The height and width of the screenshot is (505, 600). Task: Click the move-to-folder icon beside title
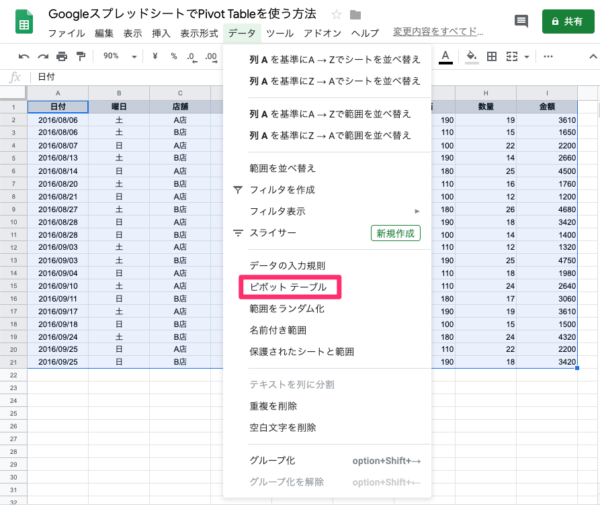tap(355, 15)
